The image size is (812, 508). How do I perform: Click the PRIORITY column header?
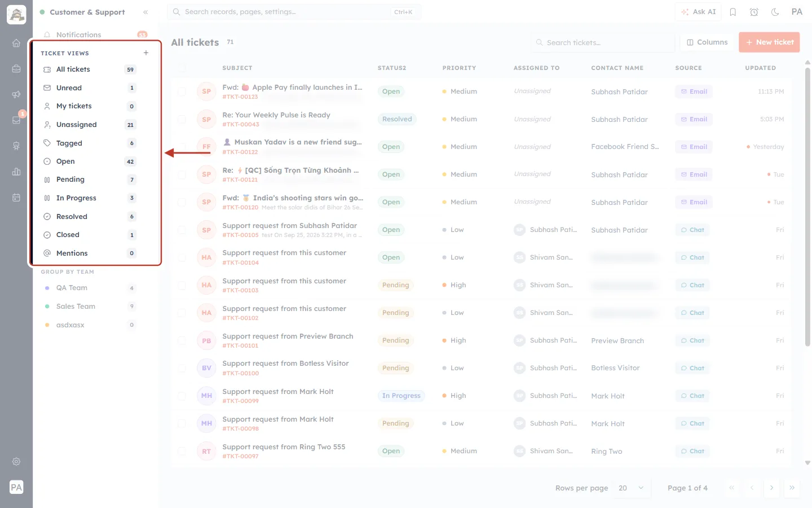point(459,68)
